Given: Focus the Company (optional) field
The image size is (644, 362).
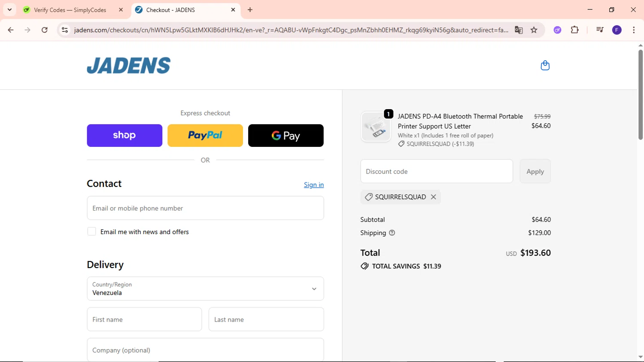Looking at the screenshot, I should [x=205, y=350].
